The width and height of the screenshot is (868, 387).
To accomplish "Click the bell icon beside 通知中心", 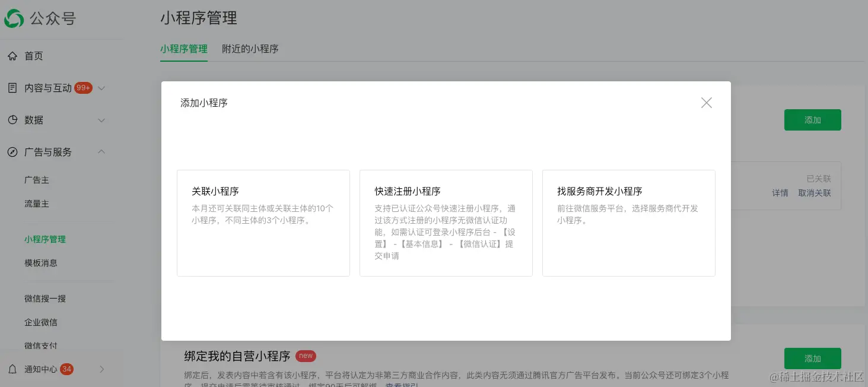I will click(12, 369).
